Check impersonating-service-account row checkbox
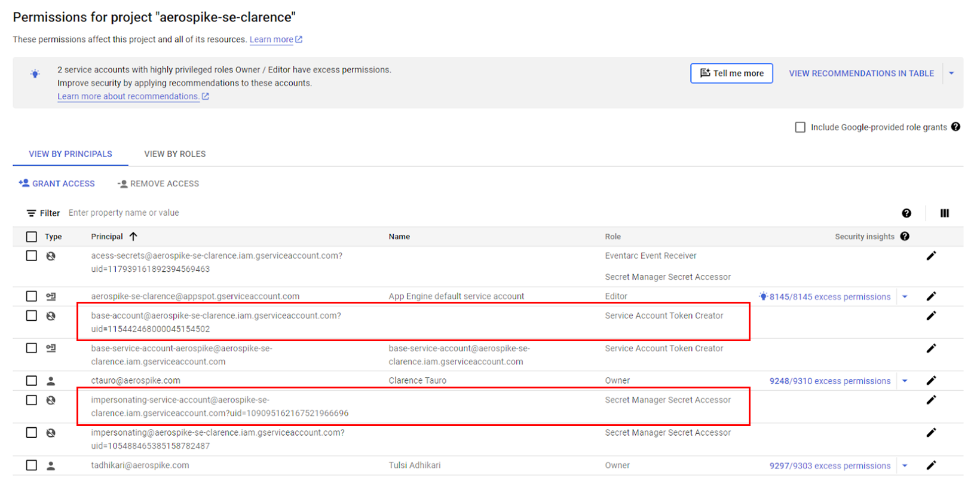 click(x=32, y=400)
